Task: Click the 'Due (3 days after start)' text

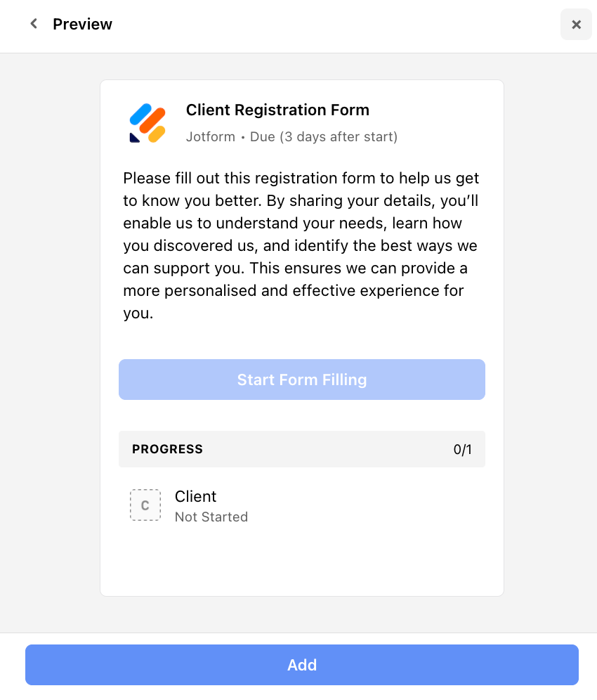Action: [324, 136]
